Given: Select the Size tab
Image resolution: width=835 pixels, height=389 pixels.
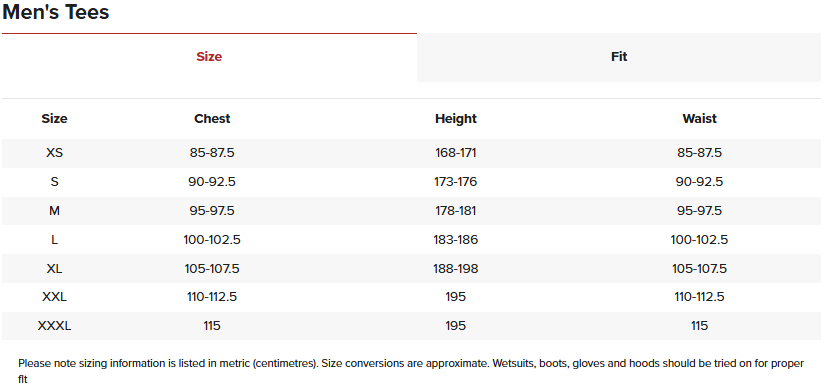Looking at the screenshot, I should (x=209, y=57).
